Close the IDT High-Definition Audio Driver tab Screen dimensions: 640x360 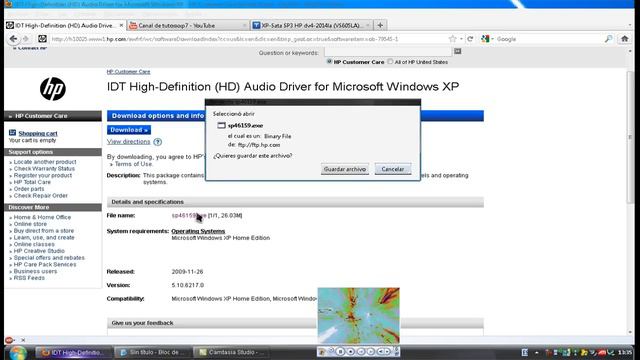coord(121,25)
